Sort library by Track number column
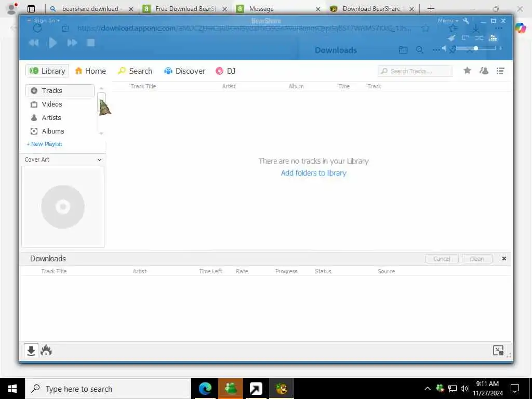532x399 pixels. coord(374,86)
